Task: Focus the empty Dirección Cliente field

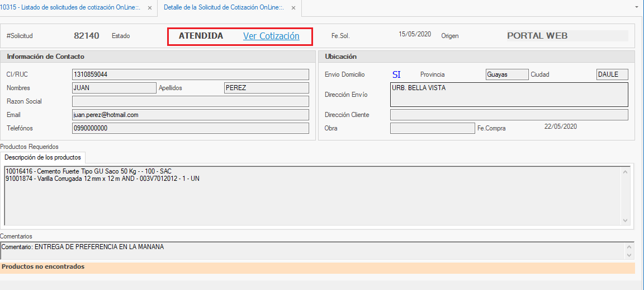Action: click(509, 115)
